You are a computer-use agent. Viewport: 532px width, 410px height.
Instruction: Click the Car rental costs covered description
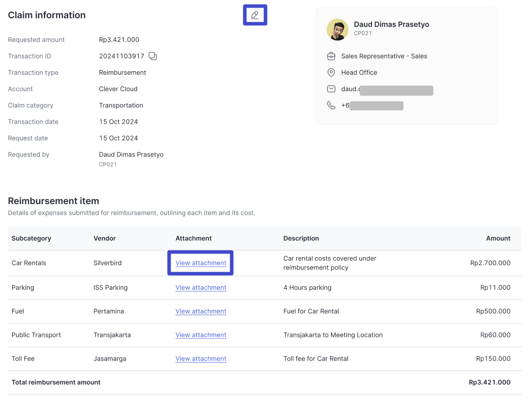(x=330, y=263)
